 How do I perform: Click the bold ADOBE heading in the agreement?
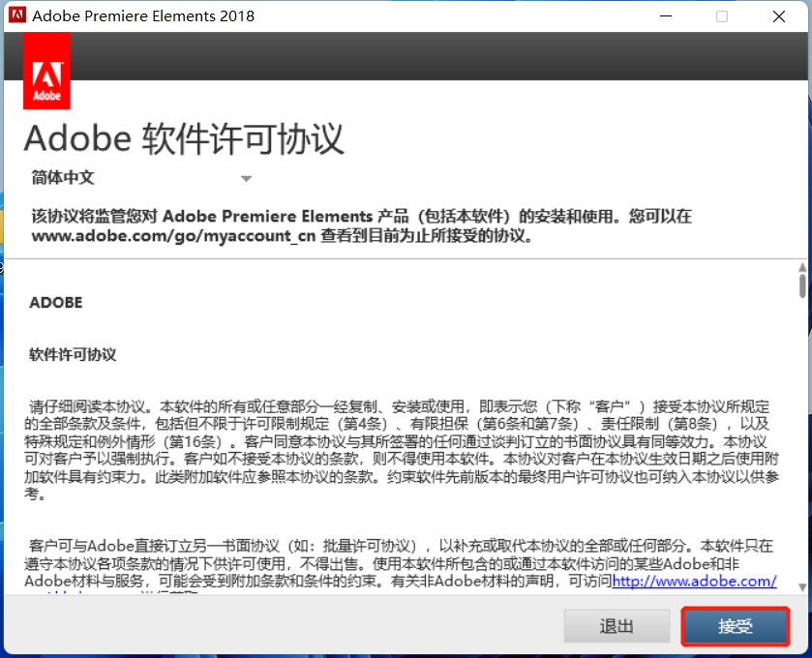(56, 302)
